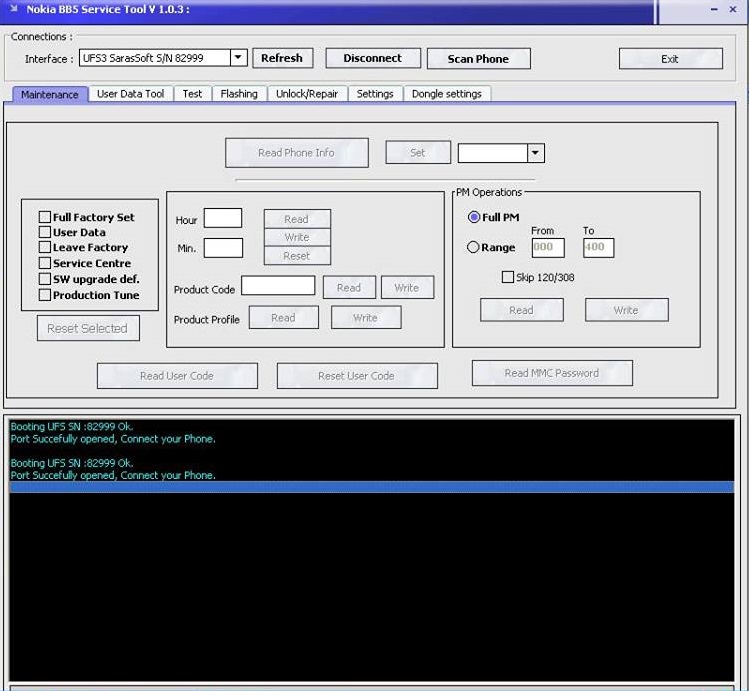Click Read next to Product Code

click(349, 287)
